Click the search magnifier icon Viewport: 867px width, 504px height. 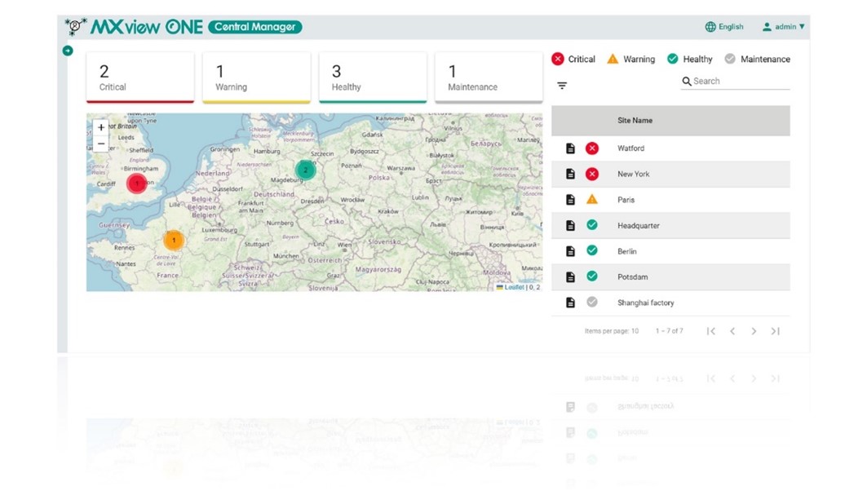pos(687,82)
